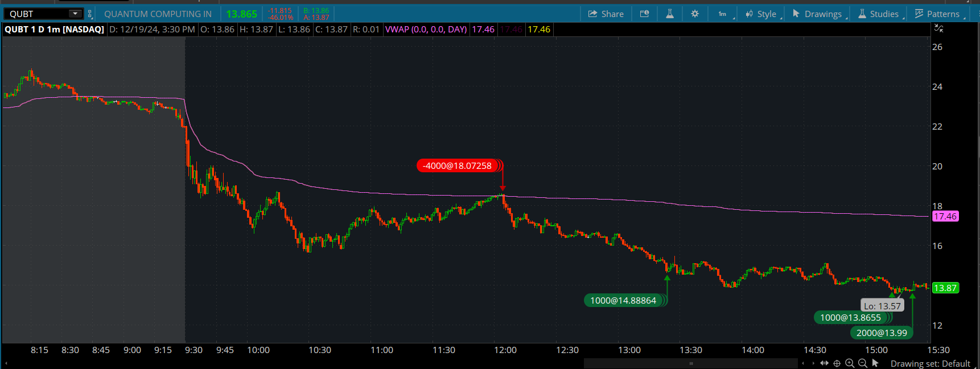Click the zoom in magnifier icon
Image resolution: width=980 pixels, height=369 pixels.
point(849,363)
